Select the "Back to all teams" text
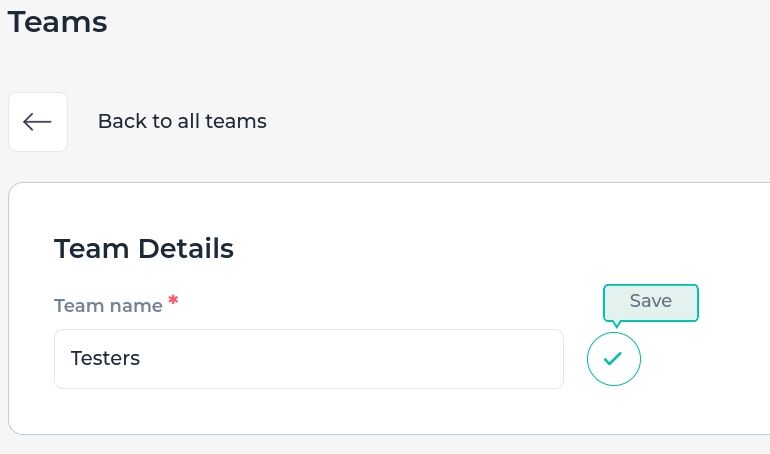The height and width of the screenshot is (454, 770). 182,121
